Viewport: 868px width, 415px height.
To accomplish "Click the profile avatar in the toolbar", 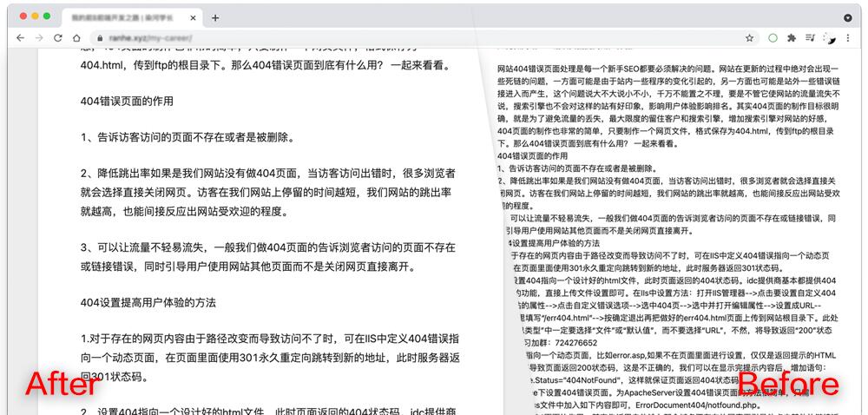I will coord(829,38).
